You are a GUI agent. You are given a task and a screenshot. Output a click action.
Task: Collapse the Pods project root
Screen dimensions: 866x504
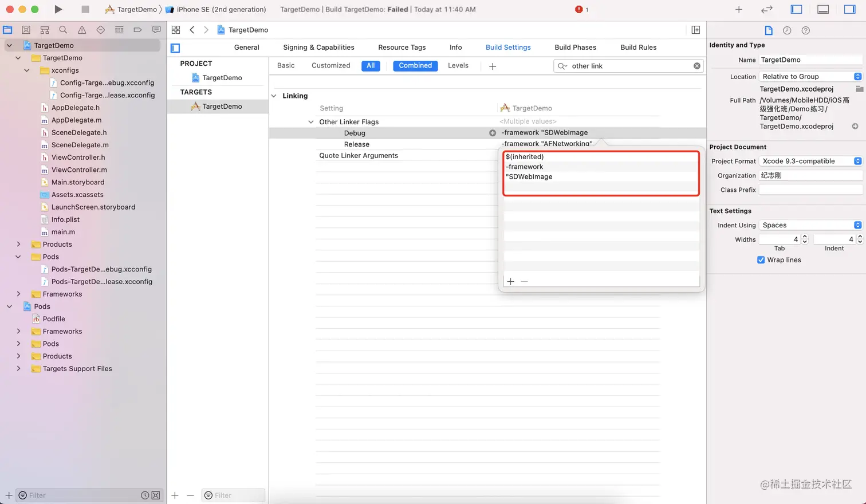pyautogui.click(x=9, y=306)
